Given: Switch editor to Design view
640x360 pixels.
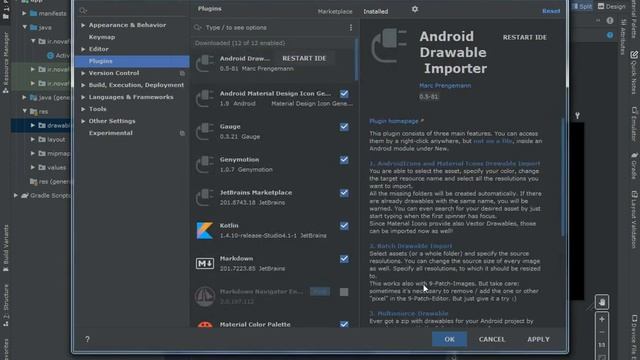Looking at the screenshot, I should pos(611,6).
